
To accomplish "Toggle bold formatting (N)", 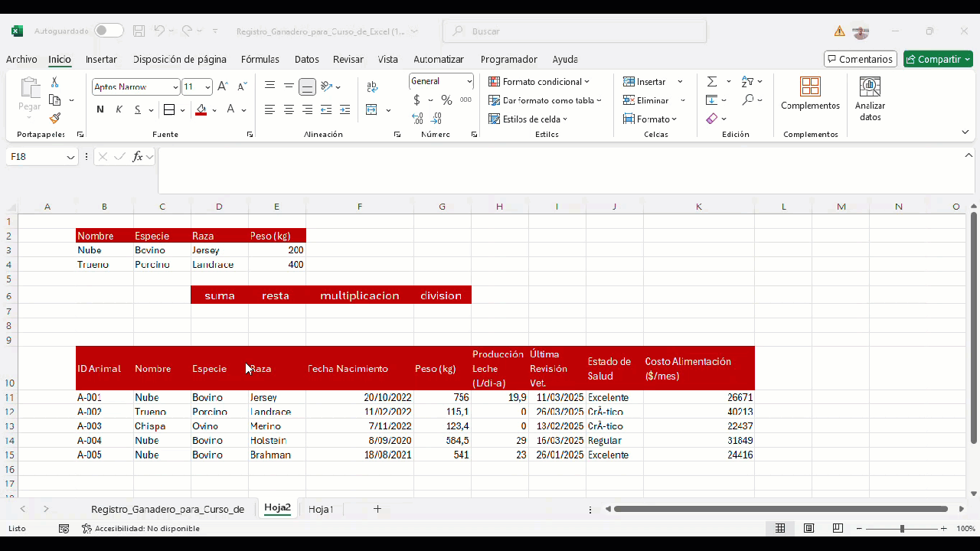I will 100,109.
